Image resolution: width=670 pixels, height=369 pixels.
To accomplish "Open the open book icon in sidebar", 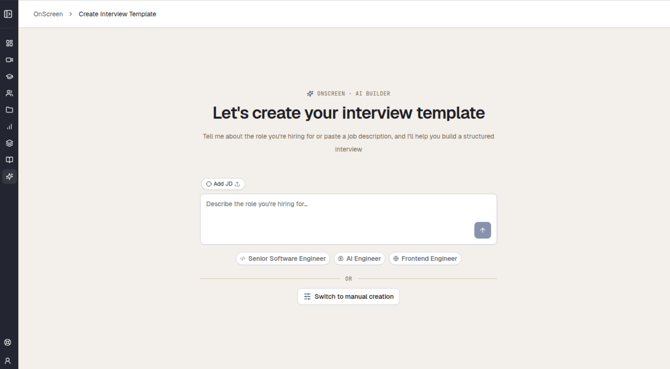I will [x=9, y=160].
